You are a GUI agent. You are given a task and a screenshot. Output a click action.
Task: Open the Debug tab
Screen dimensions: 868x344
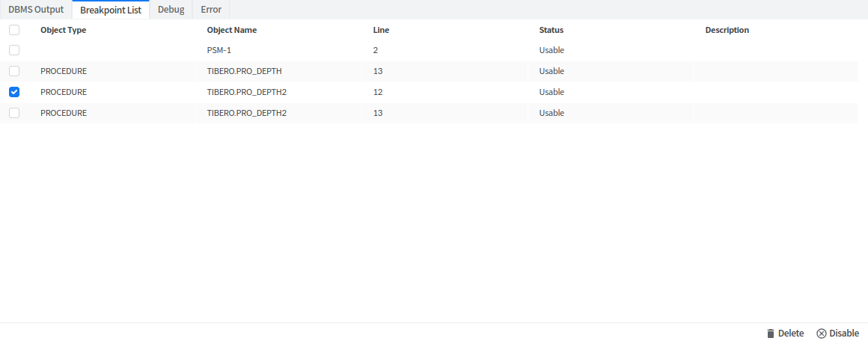[x=171, y=10]
